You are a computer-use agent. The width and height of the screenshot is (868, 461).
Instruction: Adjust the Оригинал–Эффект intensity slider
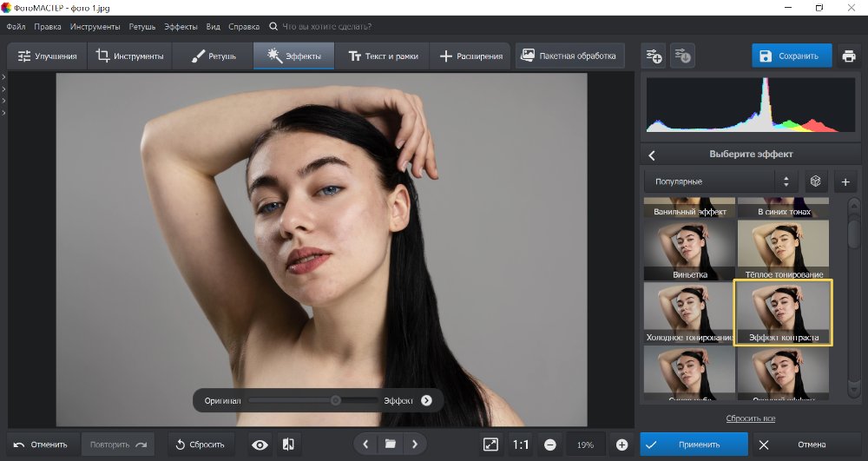335,400
